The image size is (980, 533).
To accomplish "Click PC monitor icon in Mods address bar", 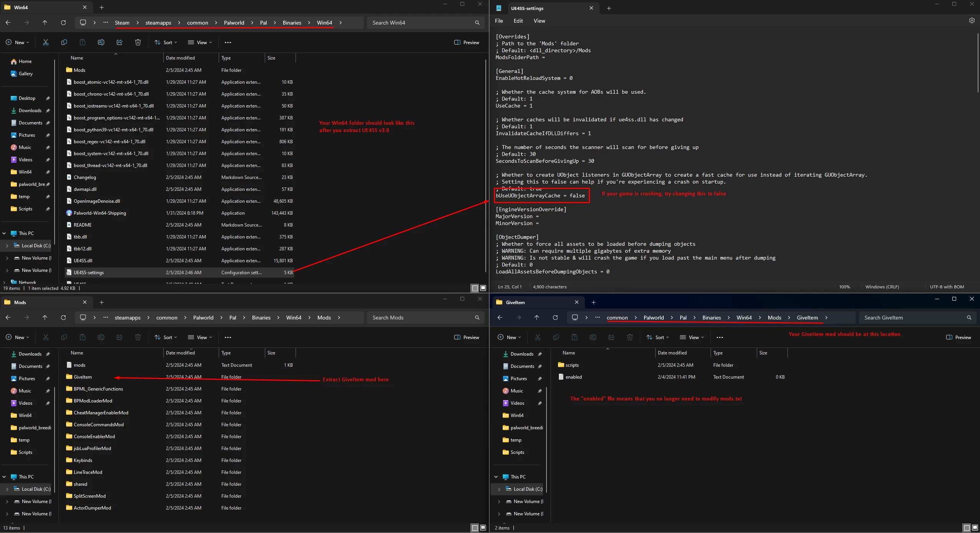I will coord(83,318).
